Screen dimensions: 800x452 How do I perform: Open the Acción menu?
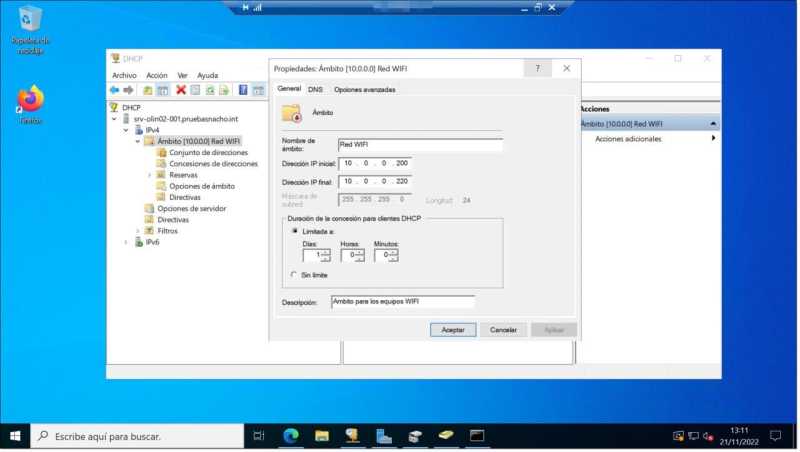click(157, 75)
